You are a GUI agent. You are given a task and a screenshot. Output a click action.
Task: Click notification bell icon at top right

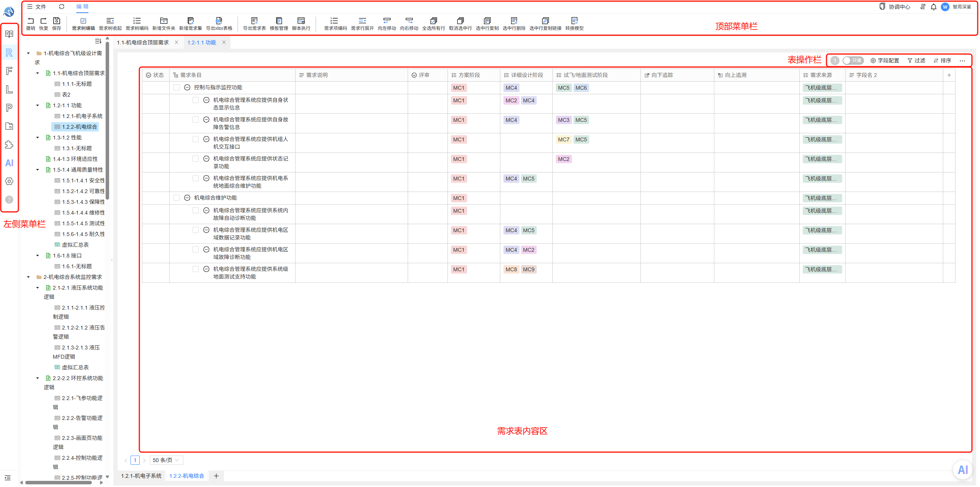click(x=933, y=7)
